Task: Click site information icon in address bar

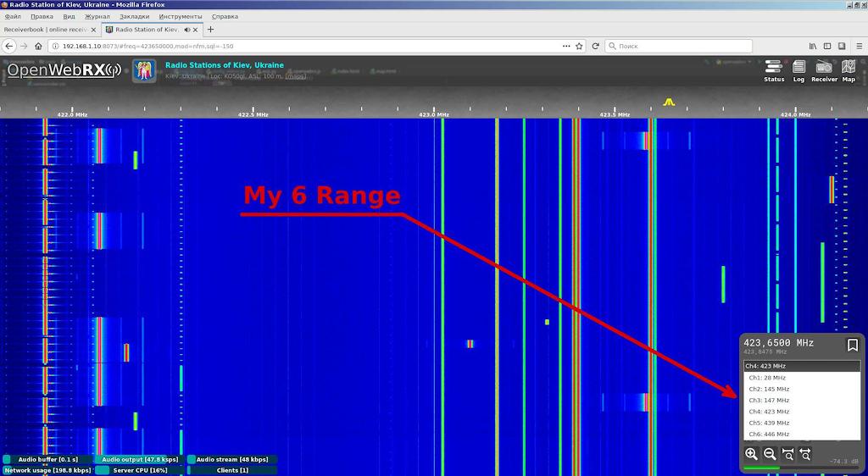Action: coord(55,46)
